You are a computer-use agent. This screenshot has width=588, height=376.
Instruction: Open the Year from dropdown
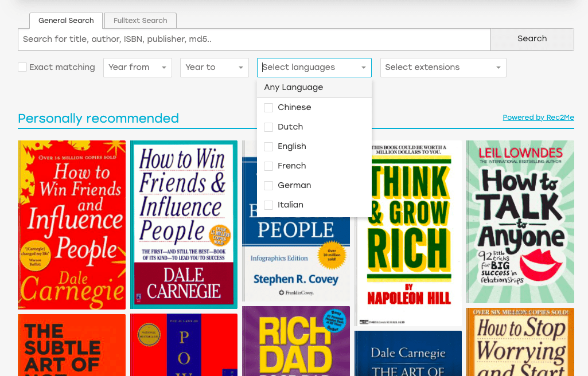click(x=137, y=68)
